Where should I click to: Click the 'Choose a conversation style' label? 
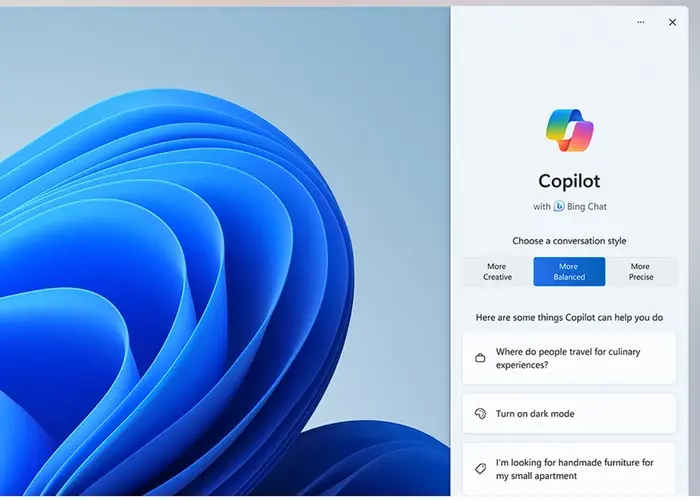[569, 241]
